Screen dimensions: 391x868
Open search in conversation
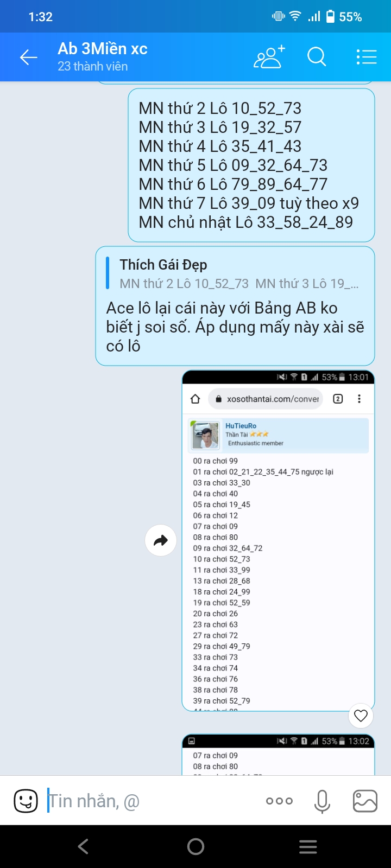pos(317,56)
